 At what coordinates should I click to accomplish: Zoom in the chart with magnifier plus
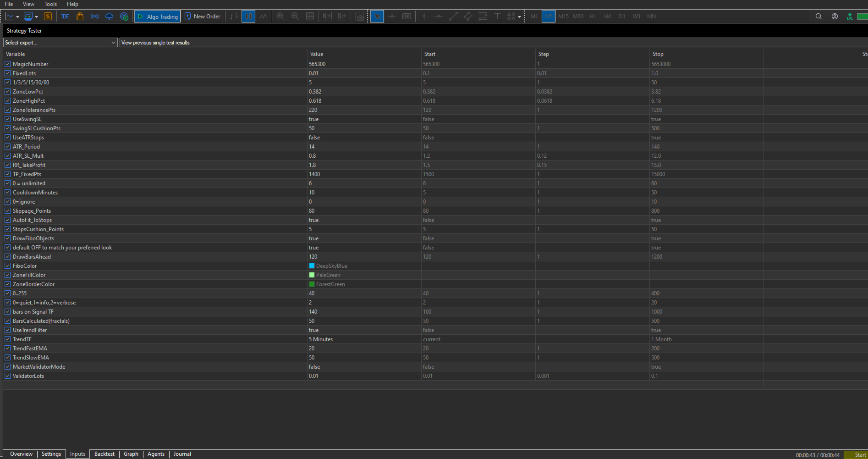tap(280, 17)
